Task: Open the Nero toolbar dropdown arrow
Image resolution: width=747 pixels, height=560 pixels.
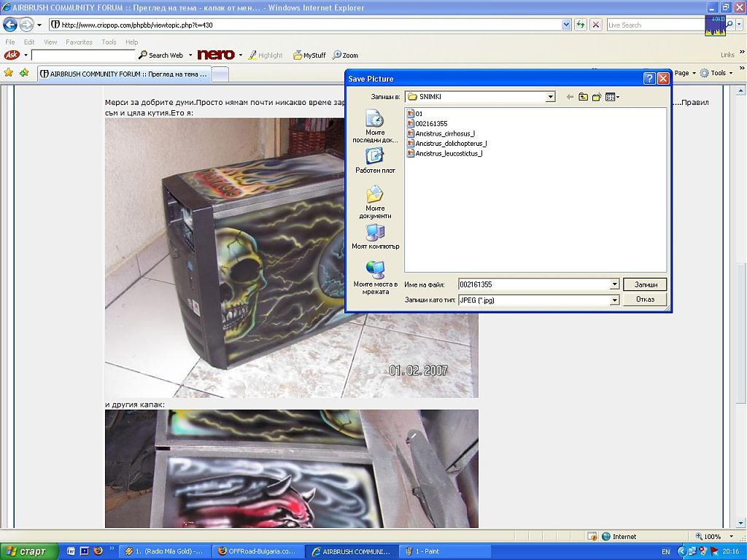Action: [241, 55]
